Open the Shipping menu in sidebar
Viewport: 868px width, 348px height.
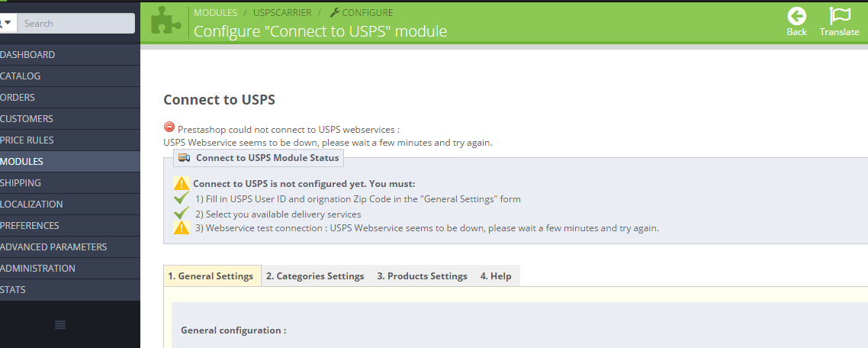21,183
